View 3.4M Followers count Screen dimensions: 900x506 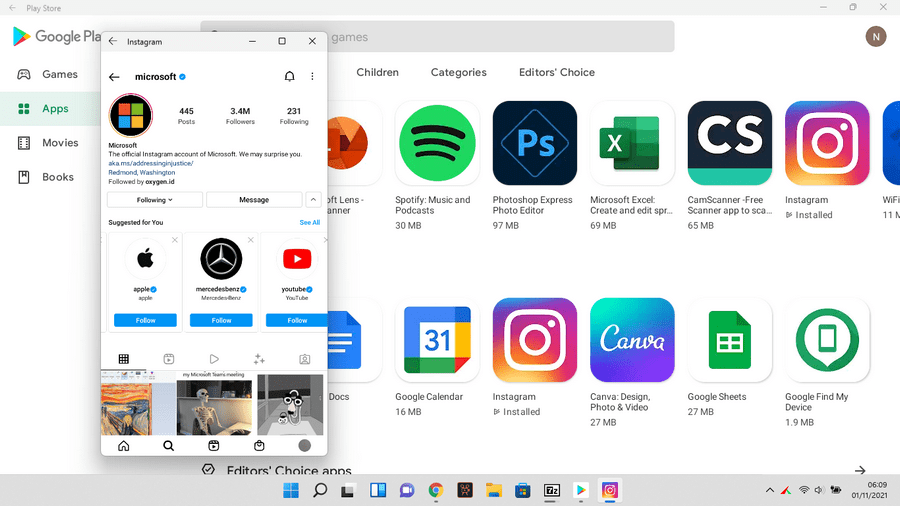coord(240,115)
